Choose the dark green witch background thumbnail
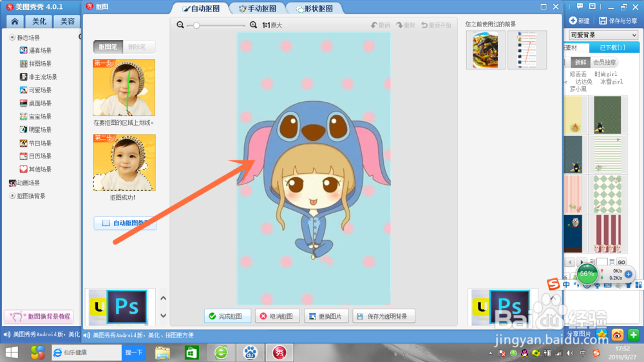The image size is (644, 362). coord(607,115)
